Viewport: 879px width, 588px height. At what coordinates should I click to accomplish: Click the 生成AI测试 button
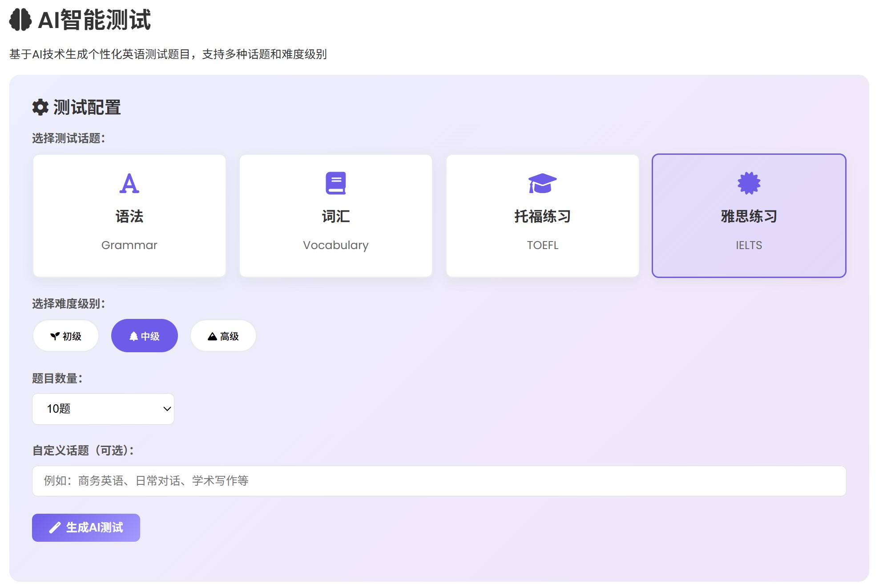point(86,528)
